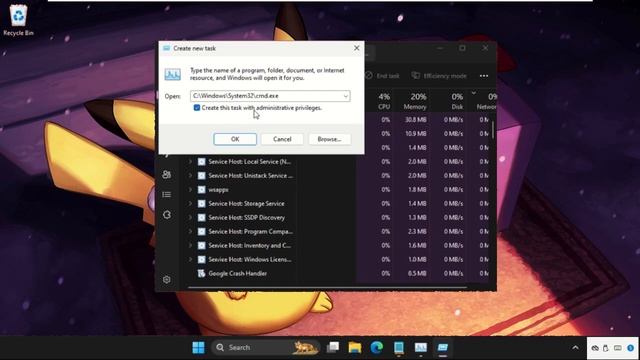Expand Service Host: Program Compa... row
The width and height of the screenshot is (640, 360).
pos(190,231)
